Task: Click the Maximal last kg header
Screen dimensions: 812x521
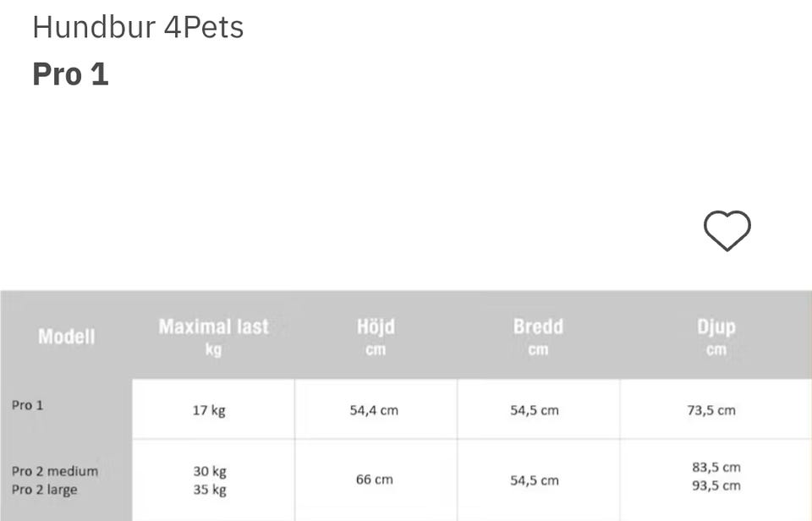Action: point(213,337)
